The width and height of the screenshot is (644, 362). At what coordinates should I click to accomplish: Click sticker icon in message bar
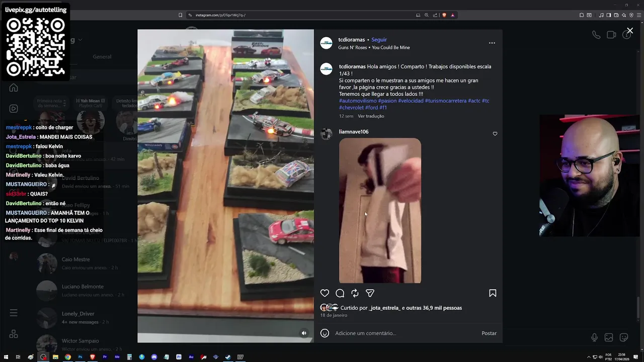click(x=624, y=337)
